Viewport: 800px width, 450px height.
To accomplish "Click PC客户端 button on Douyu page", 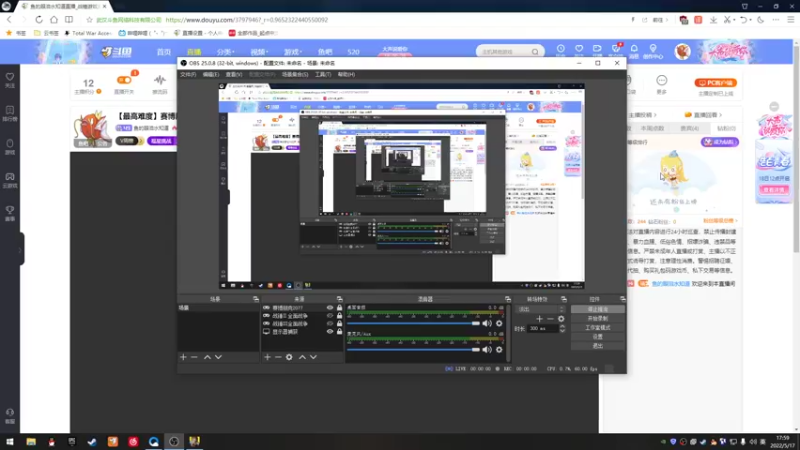I will tap(715, 83).
